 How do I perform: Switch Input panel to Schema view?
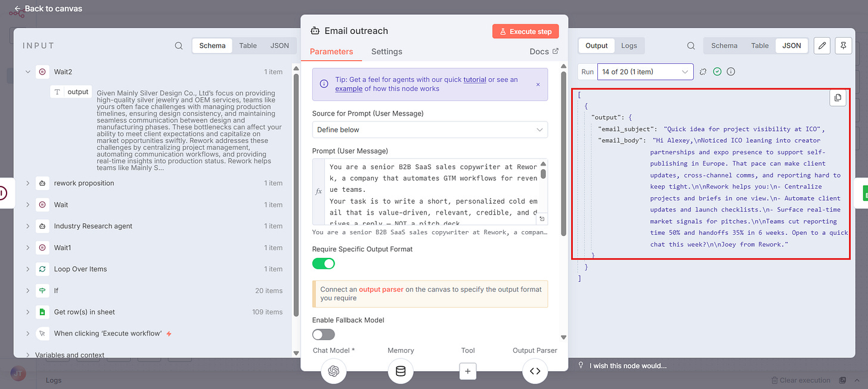[212, 45]
